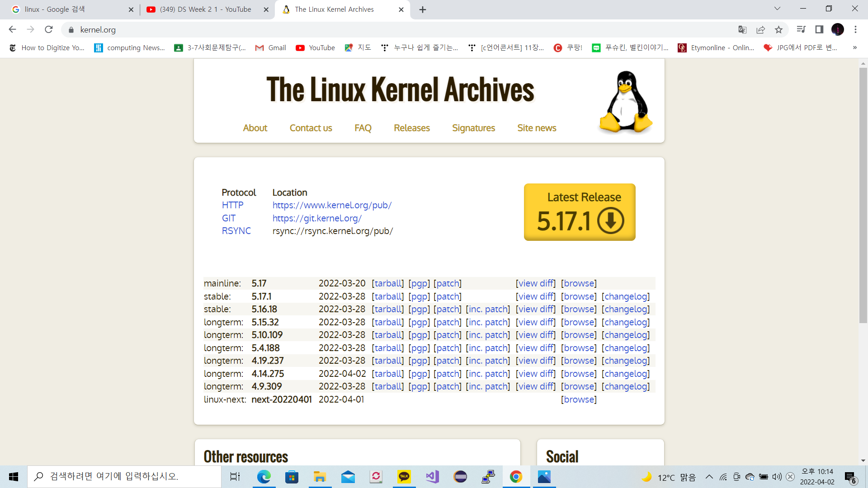Open the 12°C weather widget
Viewport: 868px width, 488px height.
click(669, 477)
